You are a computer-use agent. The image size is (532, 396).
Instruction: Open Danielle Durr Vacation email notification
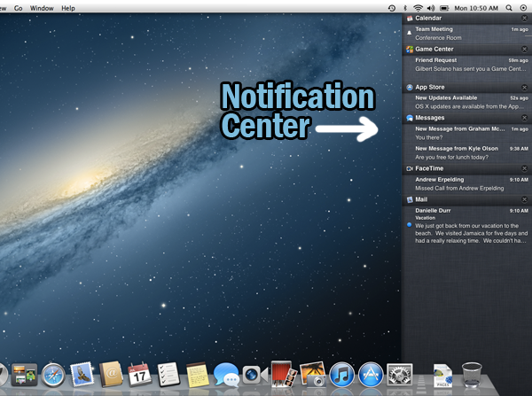[x=467, y=225]
